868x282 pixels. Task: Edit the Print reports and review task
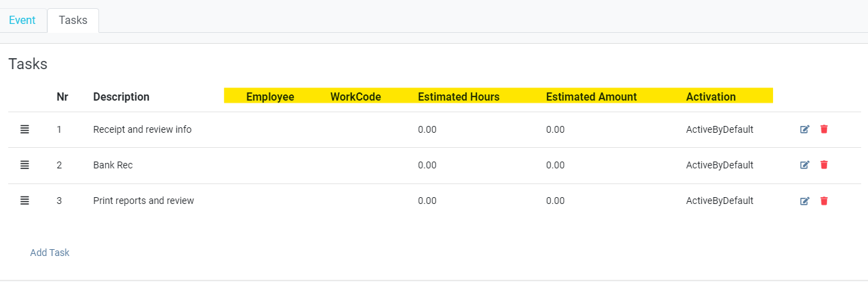804,201
